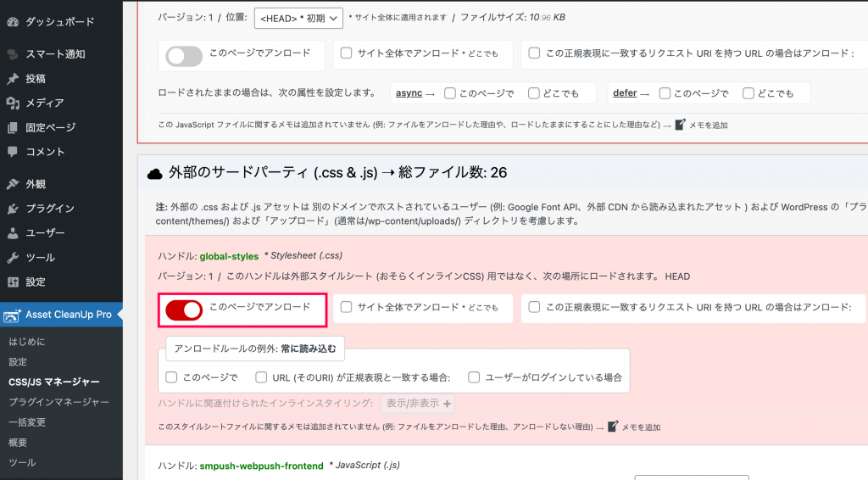Click JavaScript (.js) type label
Viewport: 868px width, 480px height.
pos(368,465)
